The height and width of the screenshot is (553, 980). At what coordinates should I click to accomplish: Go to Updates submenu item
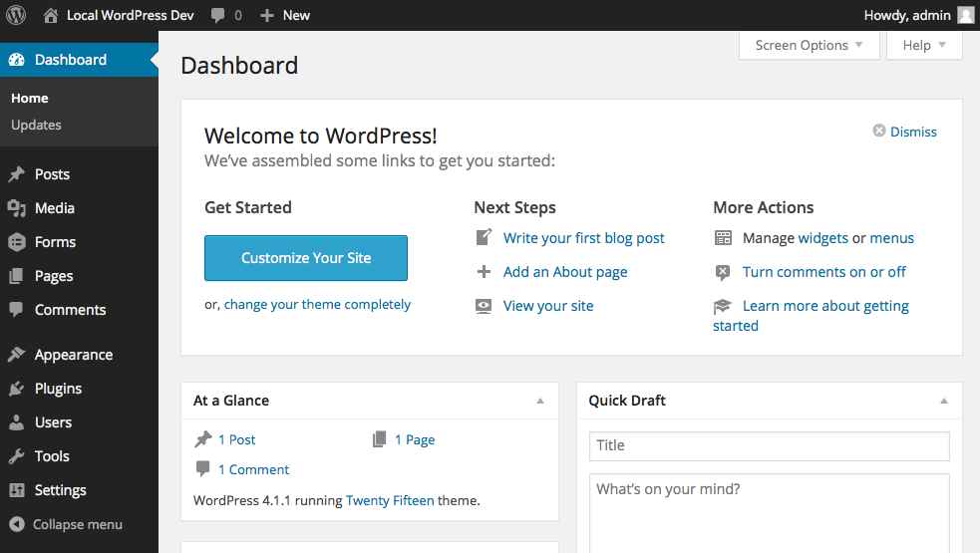[x=36, y=125]
